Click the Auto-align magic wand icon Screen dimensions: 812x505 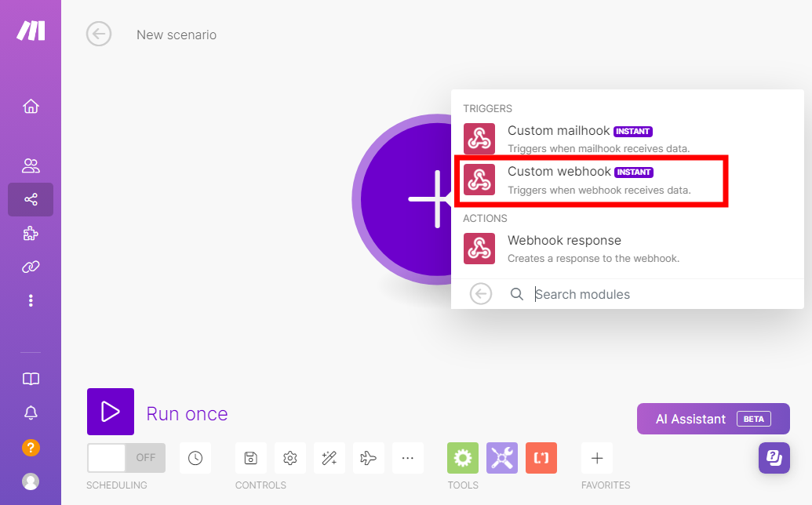[330, 458]
